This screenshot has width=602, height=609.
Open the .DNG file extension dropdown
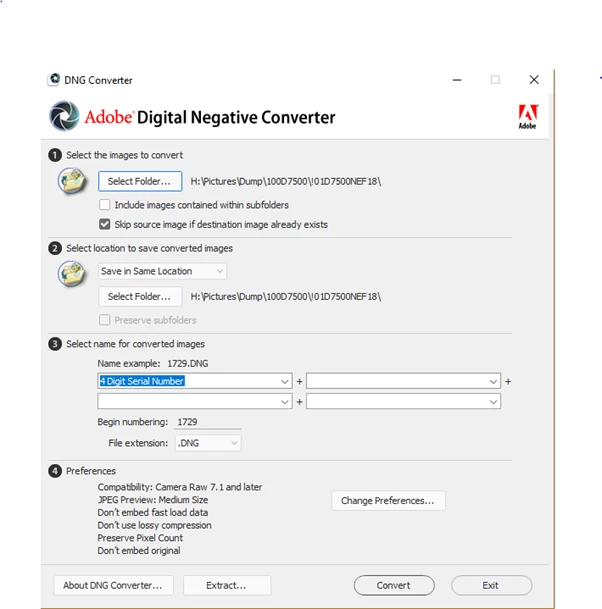click(x=208, y=443)
